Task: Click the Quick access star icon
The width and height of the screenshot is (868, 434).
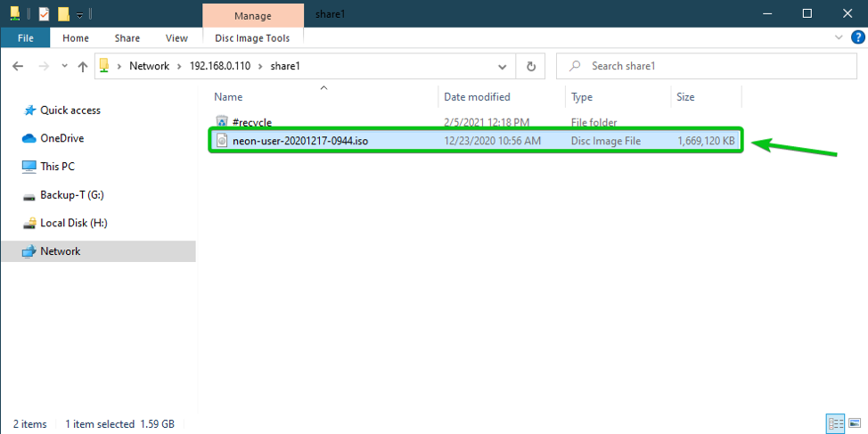Action: point(29,111)
